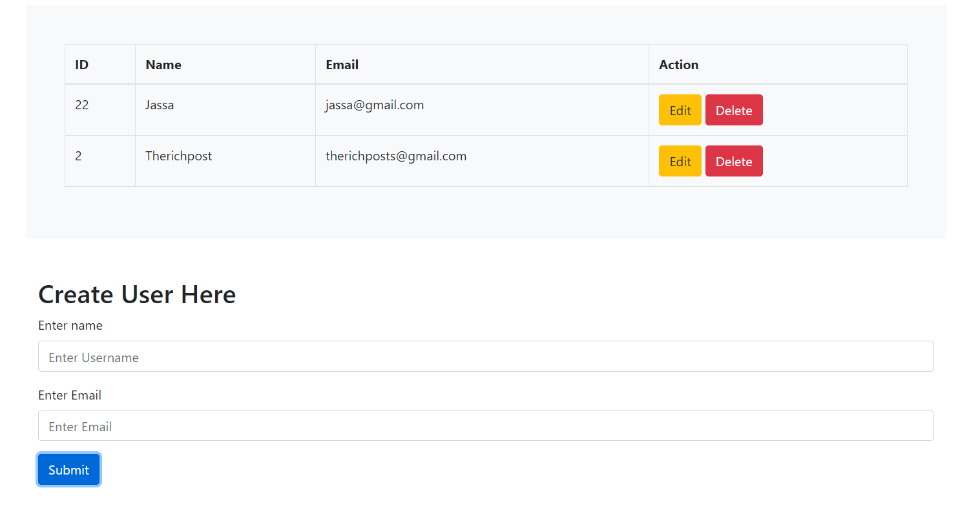This screenshot has width=980, height=523.
Task: Click the email jassa@gmail.com
Action: coord(374,105)
